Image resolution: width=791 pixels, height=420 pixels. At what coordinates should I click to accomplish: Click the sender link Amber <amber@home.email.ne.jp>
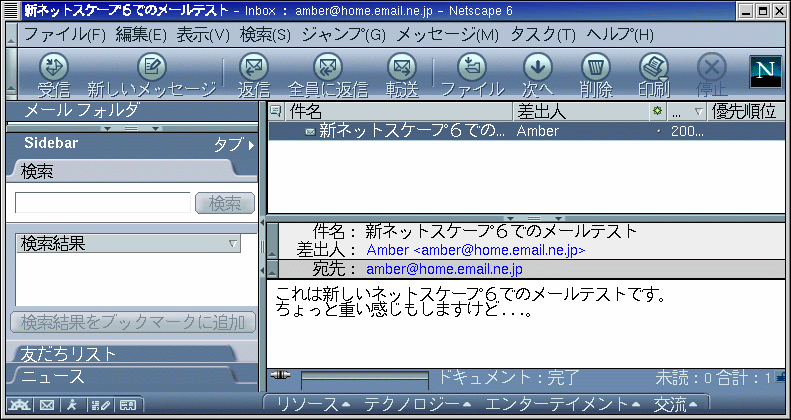pos(476,250)
